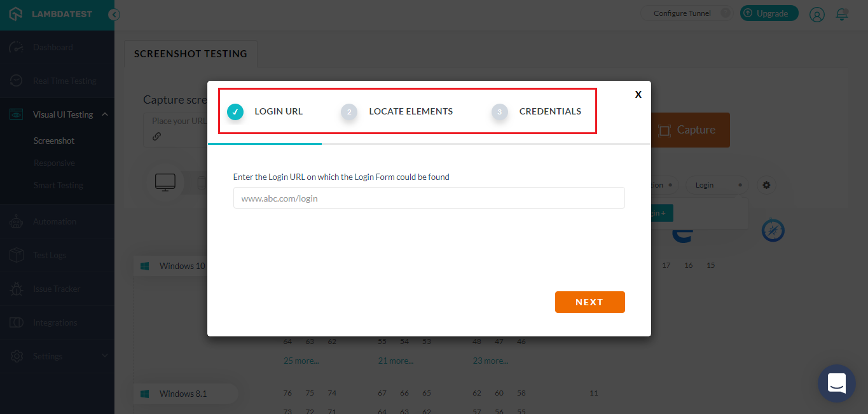Open the Automation section
This screenshot has height=414, width=868.
point(55,221)
